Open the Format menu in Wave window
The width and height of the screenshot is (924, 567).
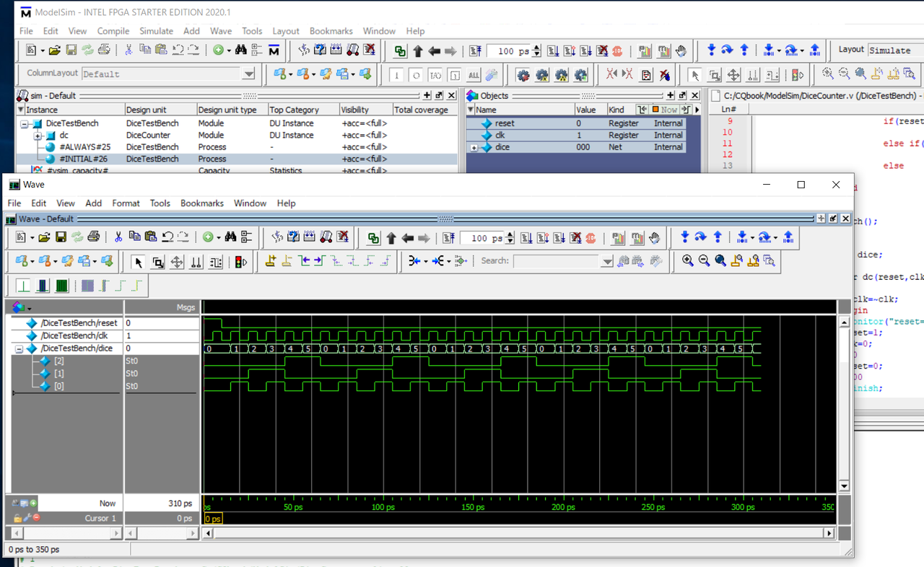126,203
